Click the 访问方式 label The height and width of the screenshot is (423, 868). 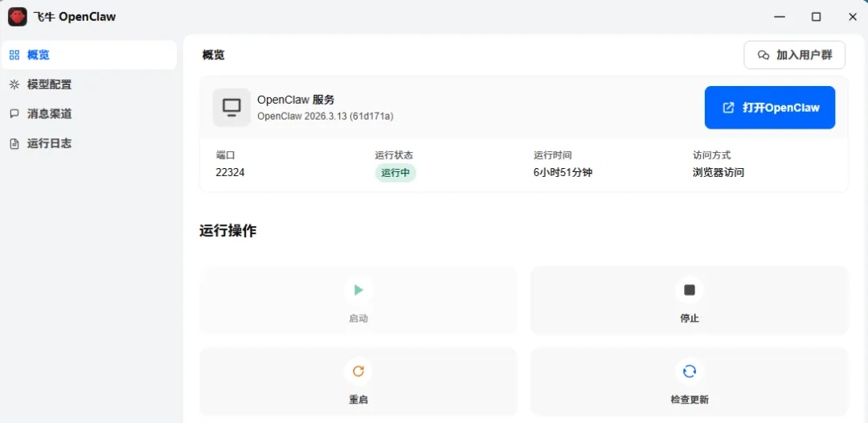712,155
